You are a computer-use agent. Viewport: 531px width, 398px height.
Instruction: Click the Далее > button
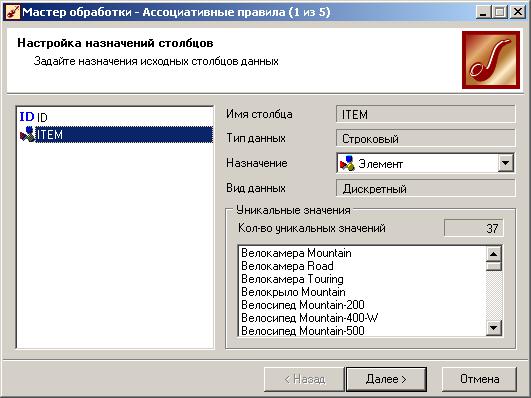386,379
